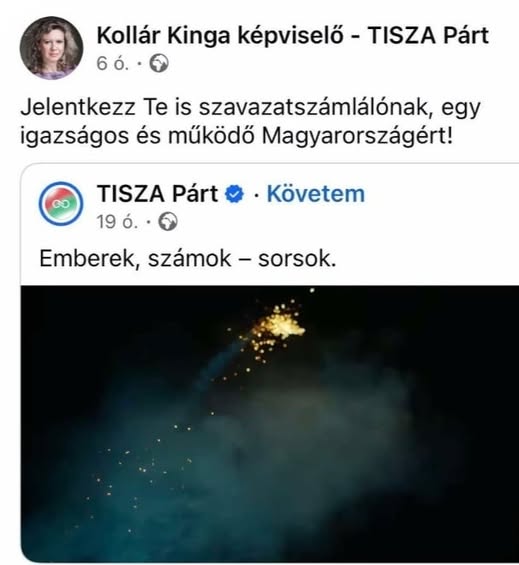Click the golden firework burst in the video
This screenshot has height=565, width=519.
click(x=276, y=328)
